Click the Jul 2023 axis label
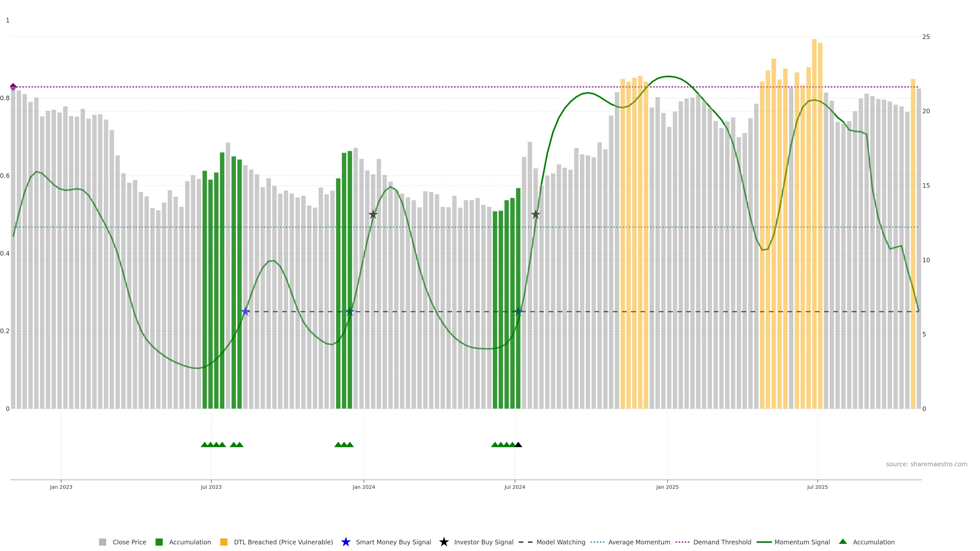Viewport: 980px width, 551px height. pos(211,487)
